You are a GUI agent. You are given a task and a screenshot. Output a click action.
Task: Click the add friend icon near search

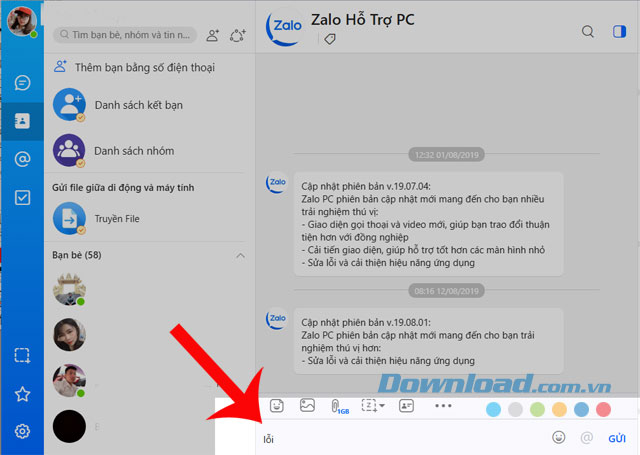click(x=213, y=36)
